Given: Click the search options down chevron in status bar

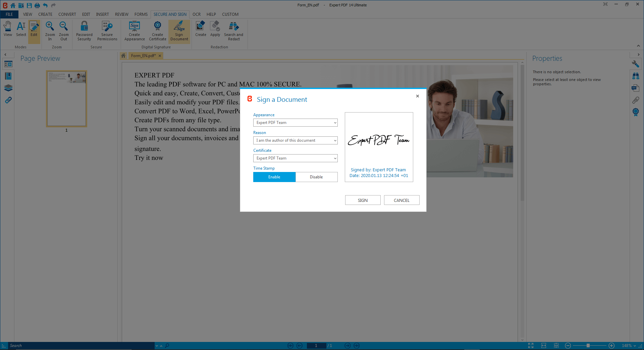Looking at the screenshot, I should tap(157, 346).
